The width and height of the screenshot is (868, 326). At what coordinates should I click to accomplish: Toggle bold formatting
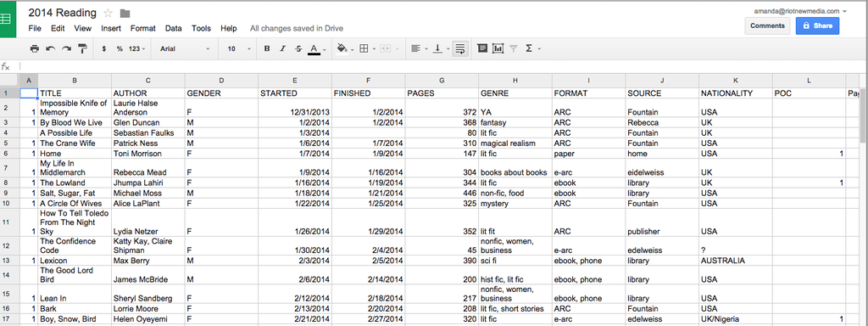coord(267,48)
